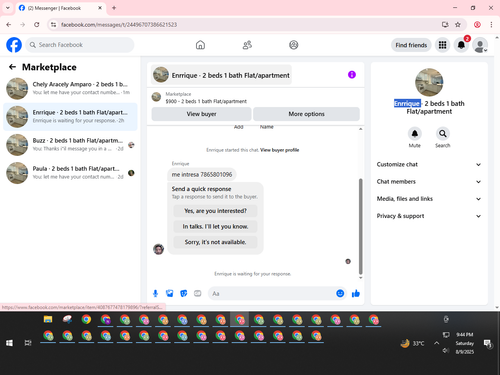500x375 pixels.
Task: Select the Messenger | Facebook browser tab
Action: [x=60, y=8]
